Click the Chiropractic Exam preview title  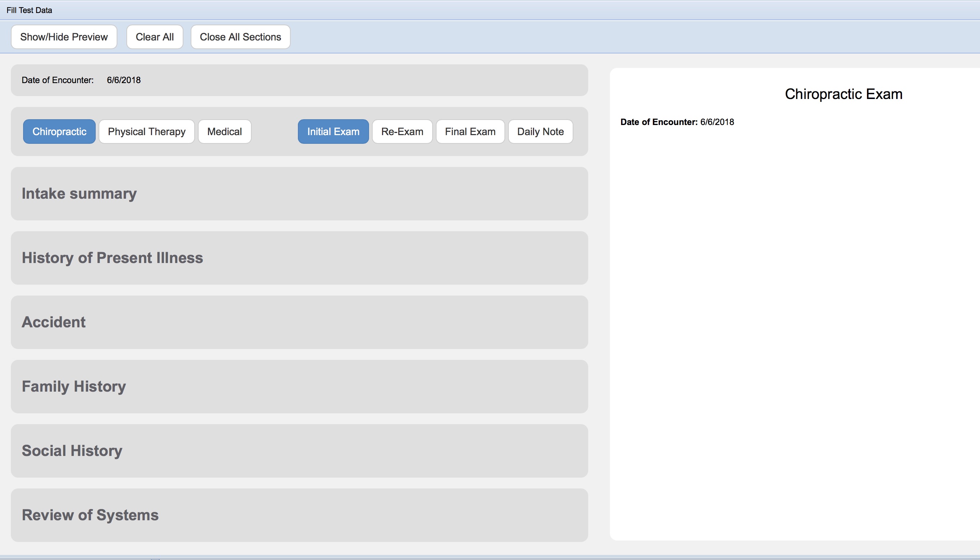pos(843,94)
